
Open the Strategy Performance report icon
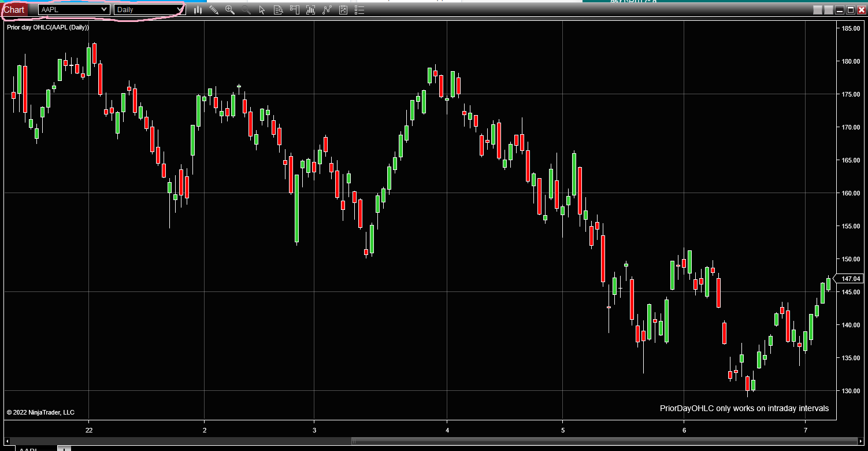[x=343, y=10]
